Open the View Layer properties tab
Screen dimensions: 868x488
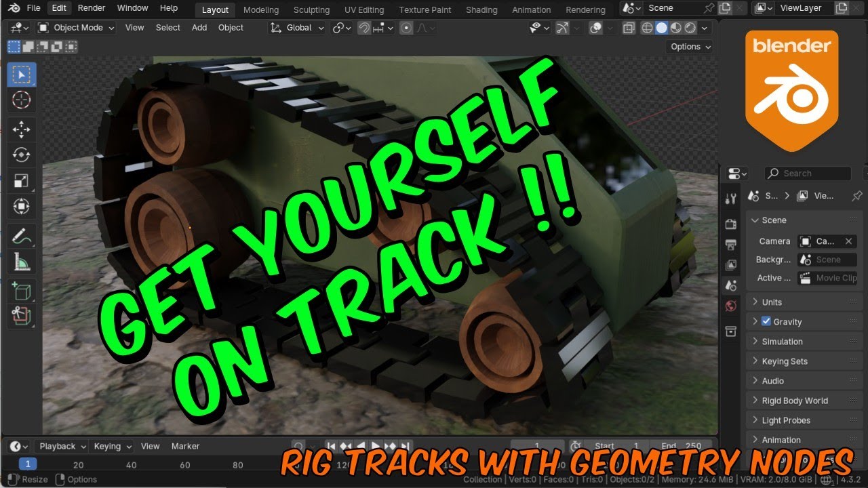point(730,265)
